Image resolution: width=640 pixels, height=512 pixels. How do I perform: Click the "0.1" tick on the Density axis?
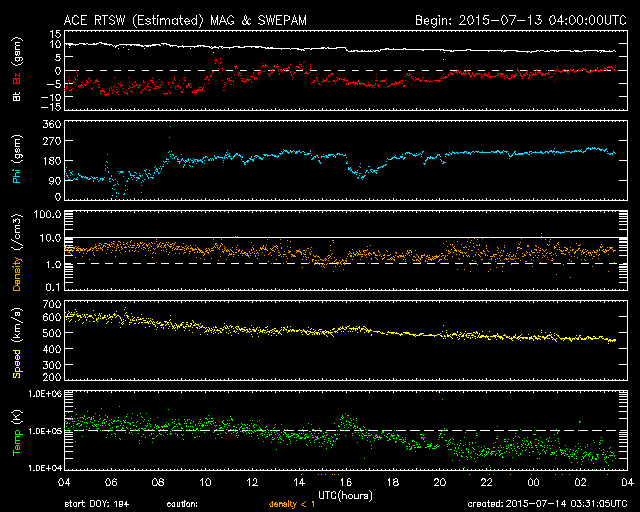tap(53, 287)
